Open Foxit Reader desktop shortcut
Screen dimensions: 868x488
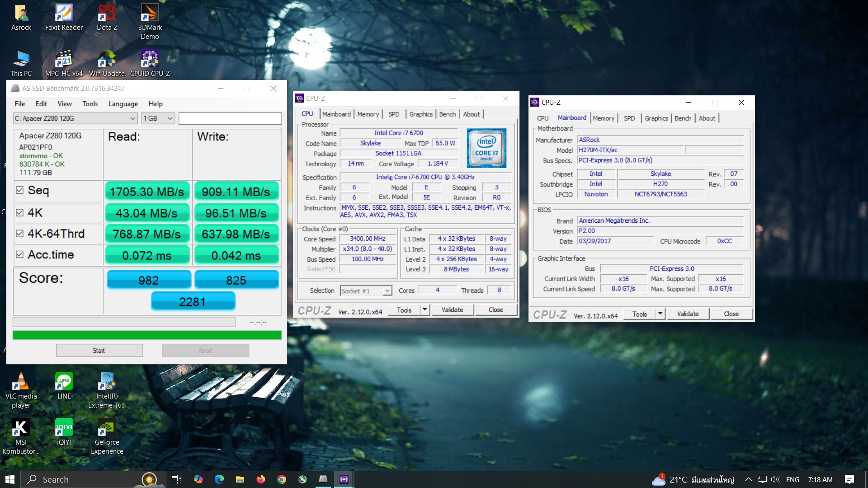pos(64,18)
